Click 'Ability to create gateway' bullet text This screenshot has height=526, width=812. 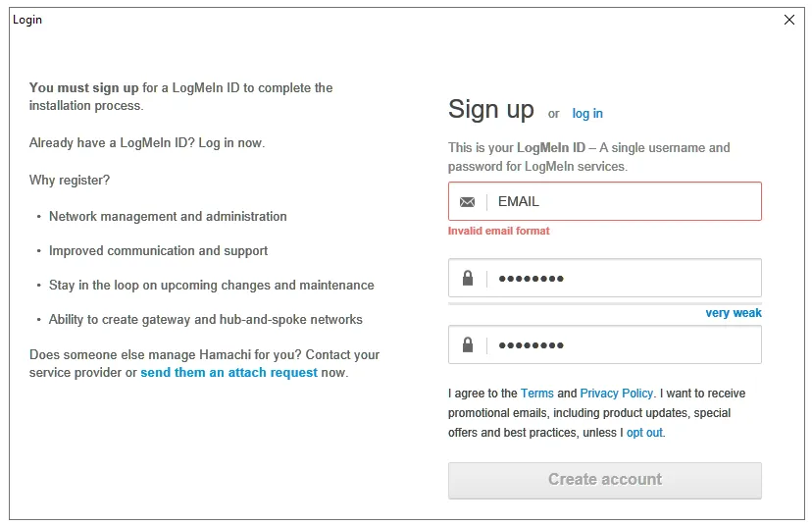pos(206,320)
